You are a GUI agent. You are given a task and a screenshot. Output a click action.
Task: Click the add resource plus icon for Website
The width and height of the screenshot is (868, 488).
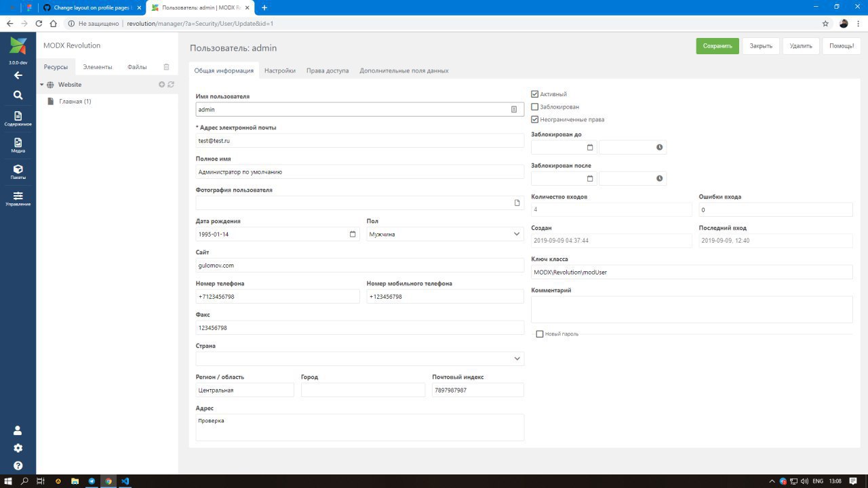pos(162,85)
